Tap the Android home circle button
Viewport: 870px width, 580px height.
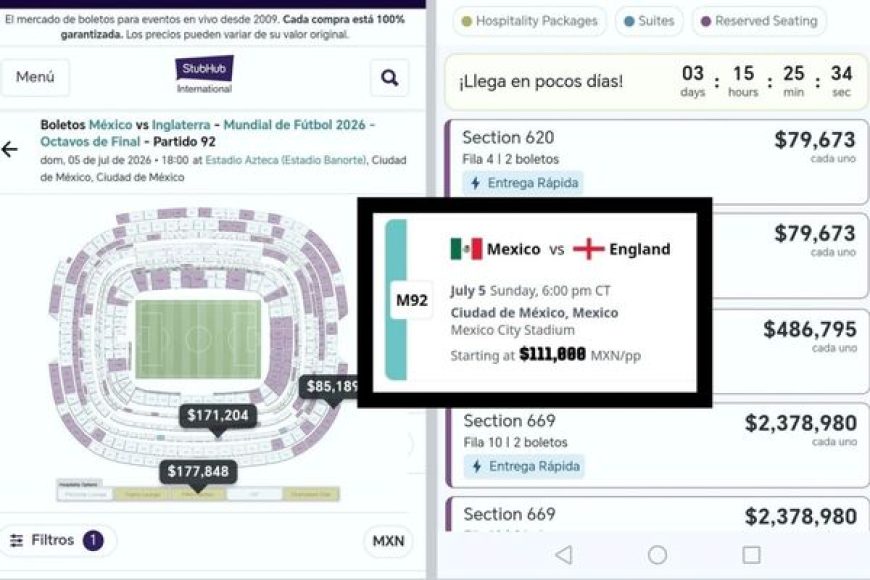coord(657,554)
